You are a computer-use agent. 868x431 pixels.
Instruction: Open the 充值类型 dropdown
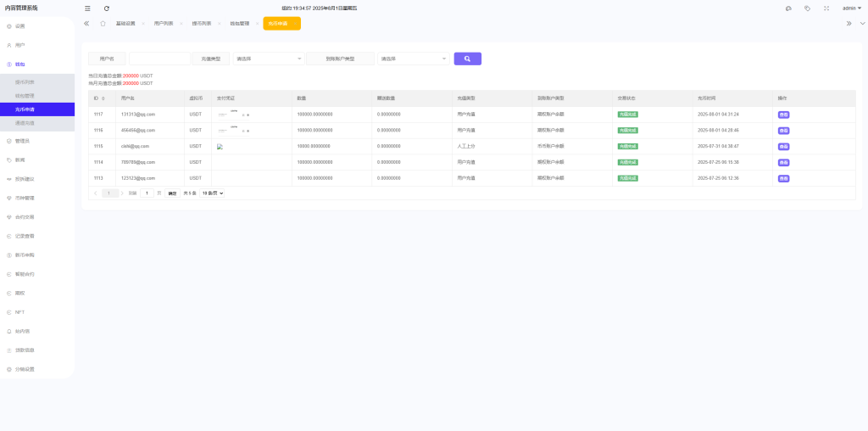tap(269, 59)
